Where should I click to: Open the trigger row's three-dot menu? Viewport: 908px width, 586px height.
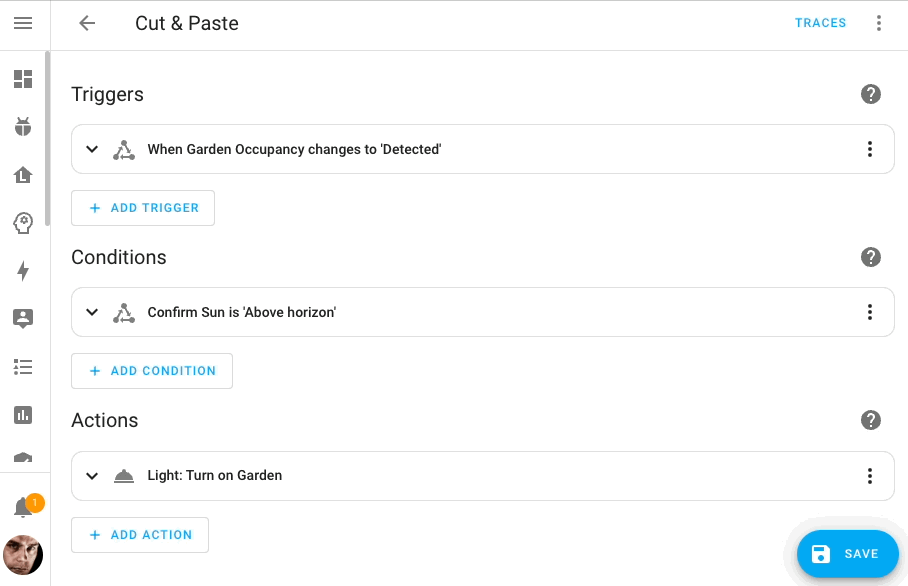(x=869, y=149)
